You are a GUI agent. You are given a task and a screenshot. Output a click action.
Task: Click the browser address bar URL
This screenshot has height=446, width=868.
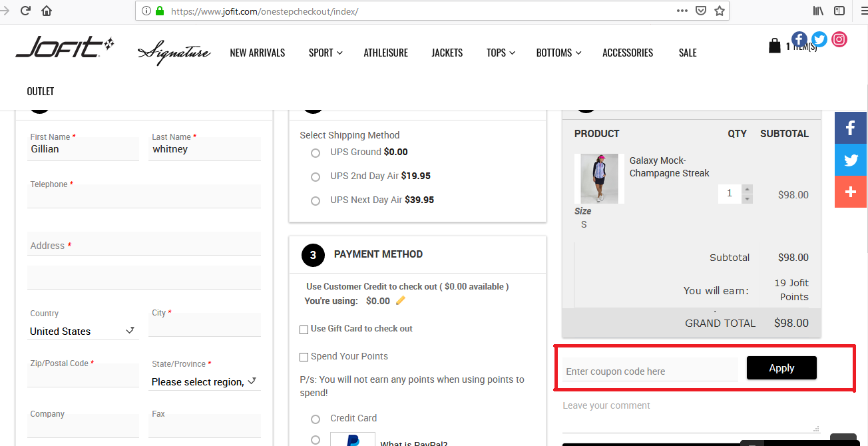tap(264, 11)
